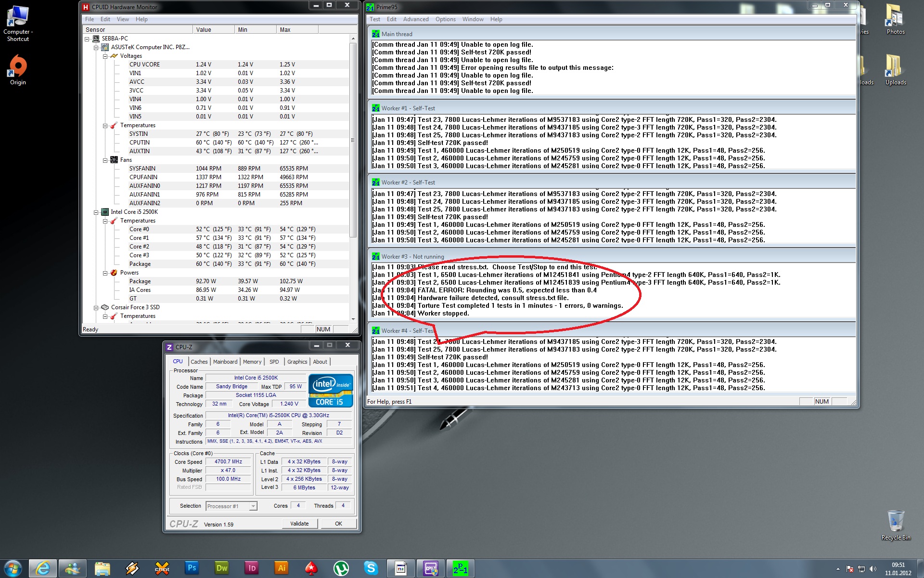Collapse motherboard Temperatures group
Screen dimensions: 924x578
105,125
